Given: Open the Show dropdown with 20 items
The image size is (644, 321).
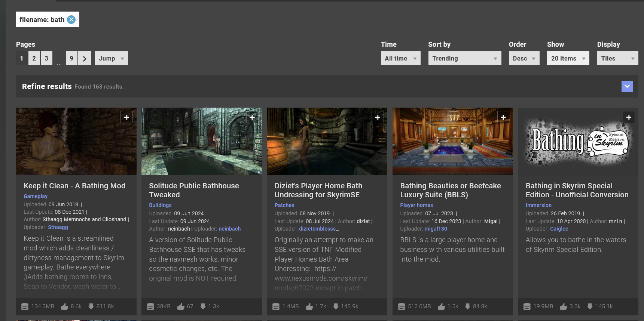Looking at the screenshot, I should point(568,58).
